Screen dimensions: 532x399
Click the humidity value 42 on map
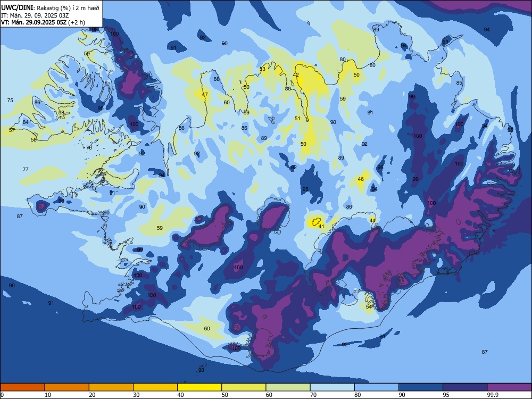click(x=296, y=74)
